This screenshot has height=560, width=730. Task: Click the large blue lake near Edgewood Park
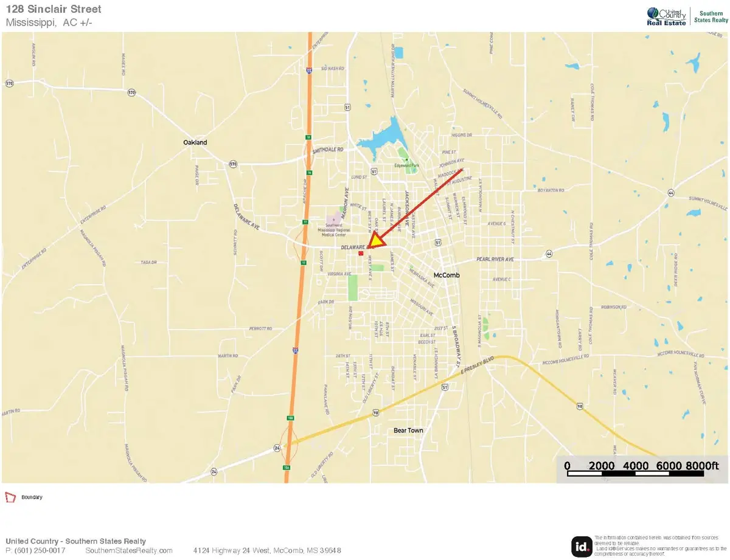[x=381, y=140]
